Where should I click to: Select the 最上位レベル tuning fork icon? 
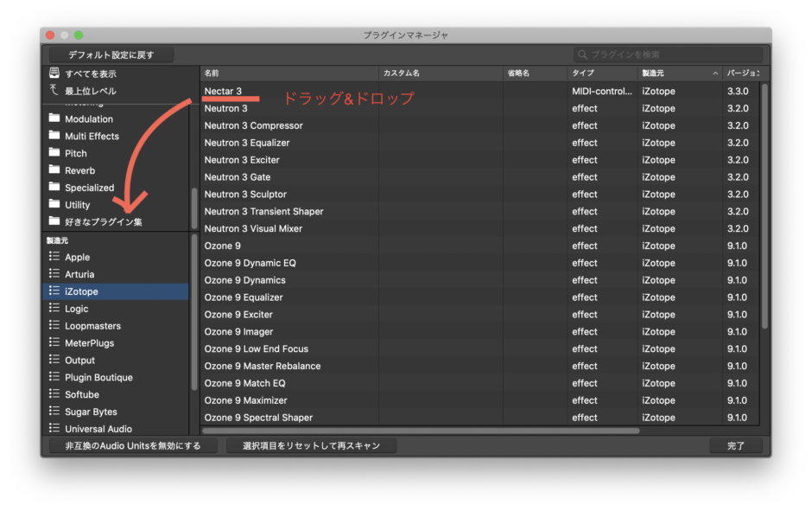point(54,89)
